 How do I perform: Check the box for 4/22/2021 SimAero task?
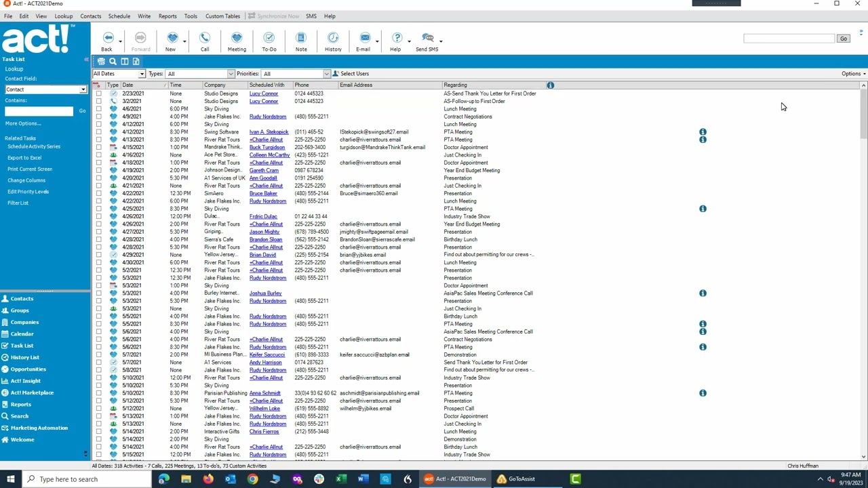tap(99, 193)
